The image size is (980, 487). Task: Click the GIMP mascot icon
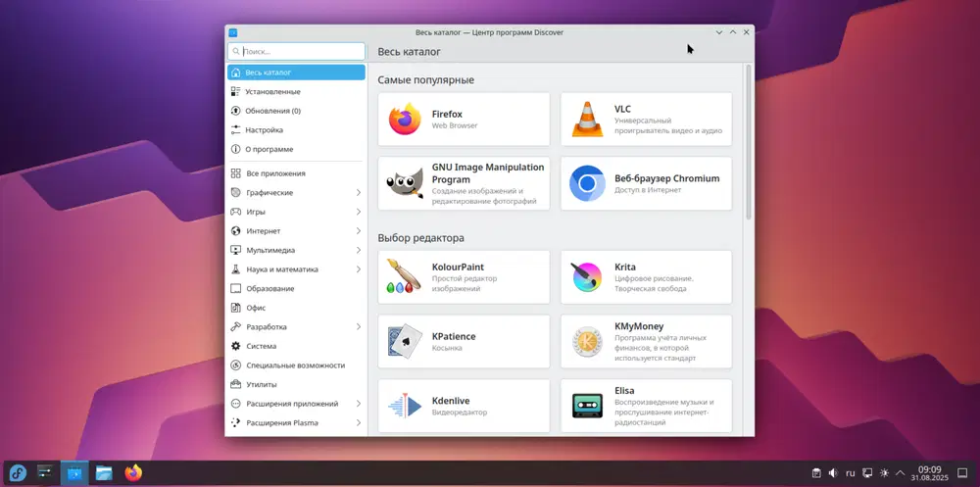pyautogui.click(x=405, y=183)
